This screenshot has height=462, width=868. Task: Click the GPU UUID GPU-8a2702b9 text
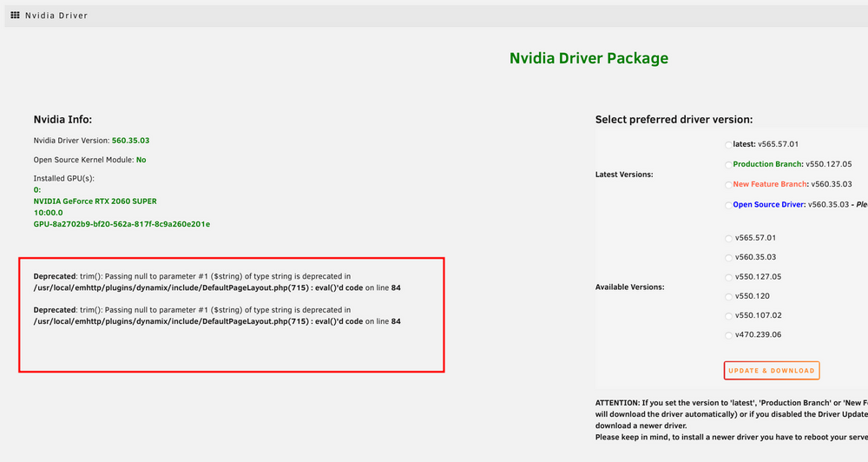[x=122, y=224]
